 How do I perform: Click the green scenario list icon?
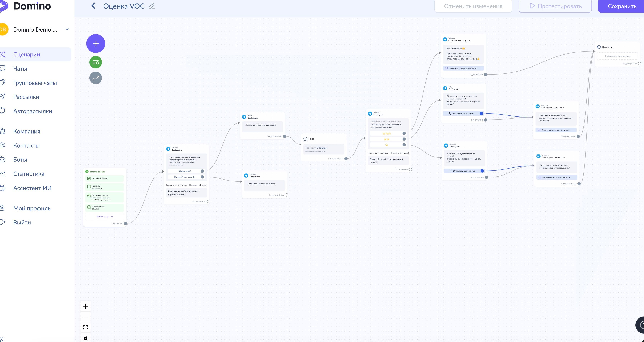tap(96, 62)
